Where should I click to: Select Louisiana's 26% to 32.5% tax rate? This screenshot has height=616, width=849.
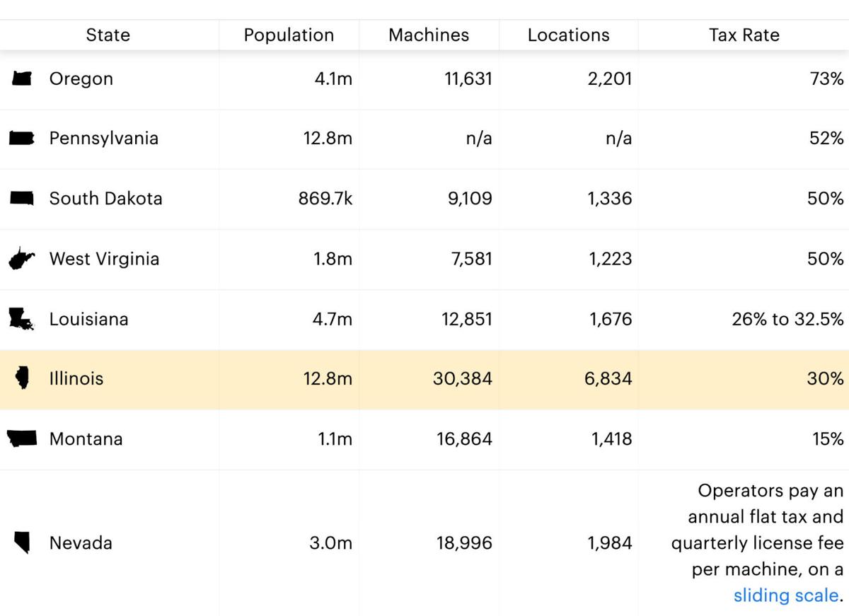787,320
